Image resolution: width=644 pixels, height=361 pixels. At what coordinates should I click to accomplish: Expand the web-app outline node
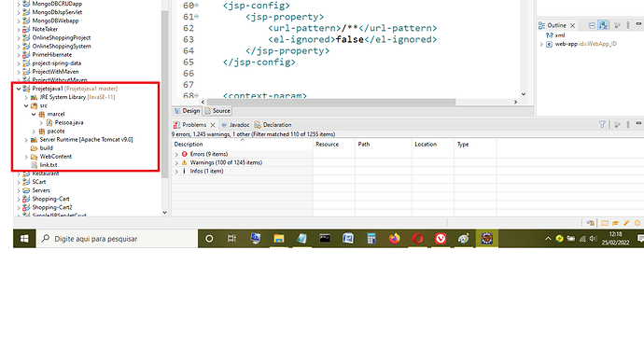[541, 45]
